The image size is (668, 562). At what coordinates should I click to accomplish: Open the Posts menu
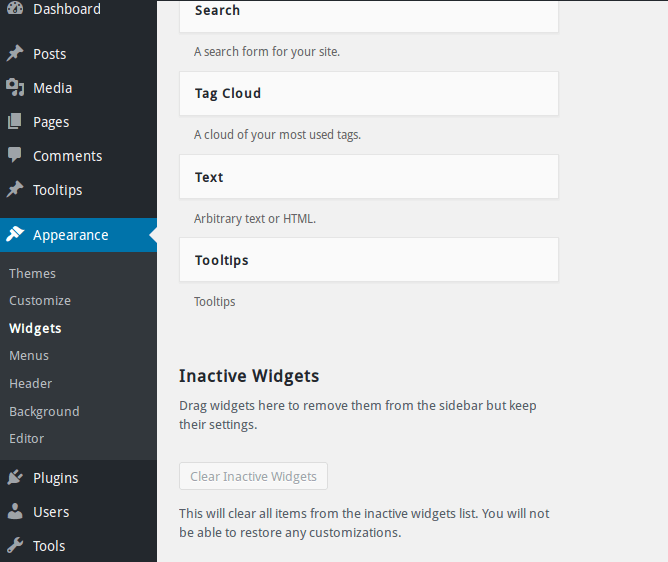[x=49, y=54]
